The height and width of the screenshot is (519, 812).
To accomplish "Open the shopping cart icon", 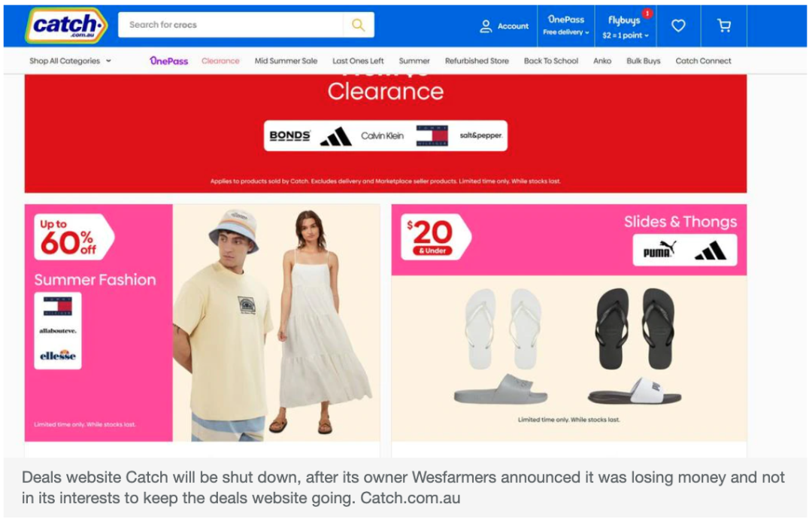I will [x=724, y=26].
